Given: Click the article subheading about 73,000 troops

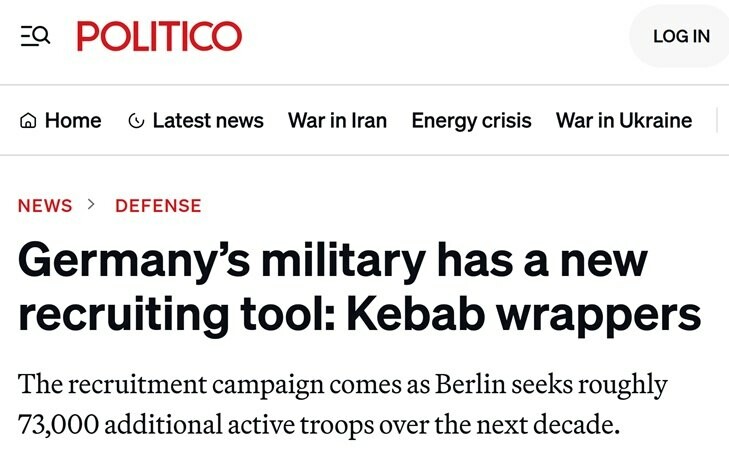Looking at the screenshot, I should [x=343, y=404].
